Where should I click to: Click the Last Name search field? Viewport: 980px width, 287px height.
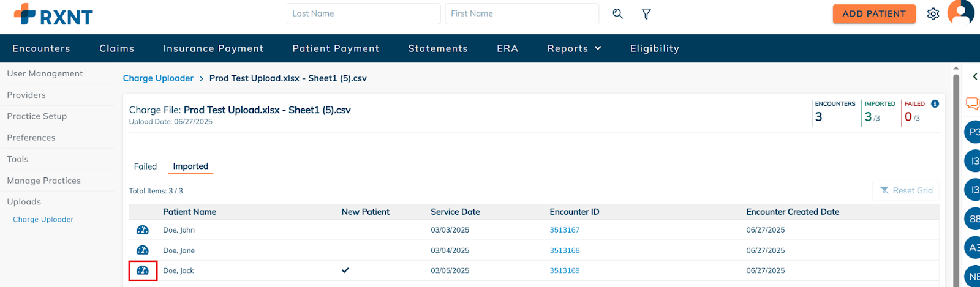363,13
